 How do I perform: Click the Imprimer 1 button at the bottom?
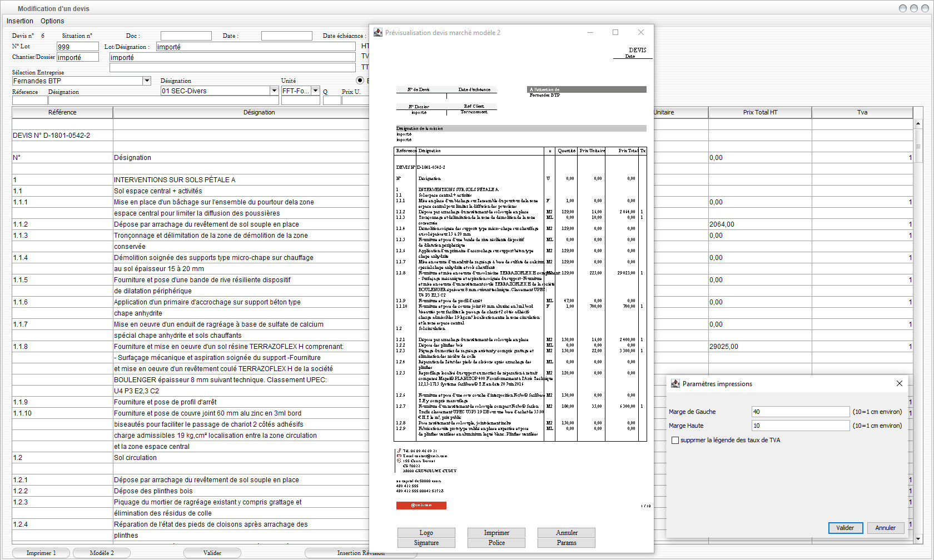point(41,553)
